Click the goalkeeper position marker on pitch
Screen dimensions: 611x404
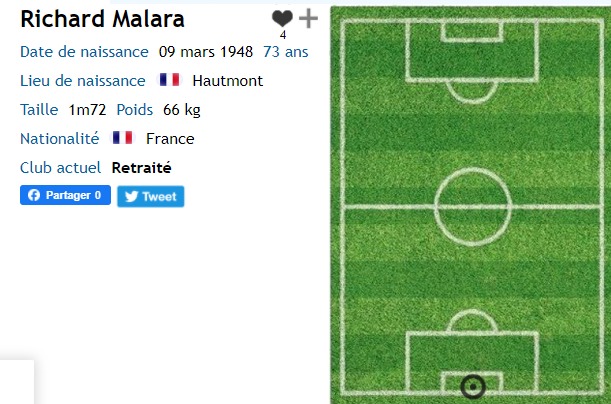click(473, 387)
